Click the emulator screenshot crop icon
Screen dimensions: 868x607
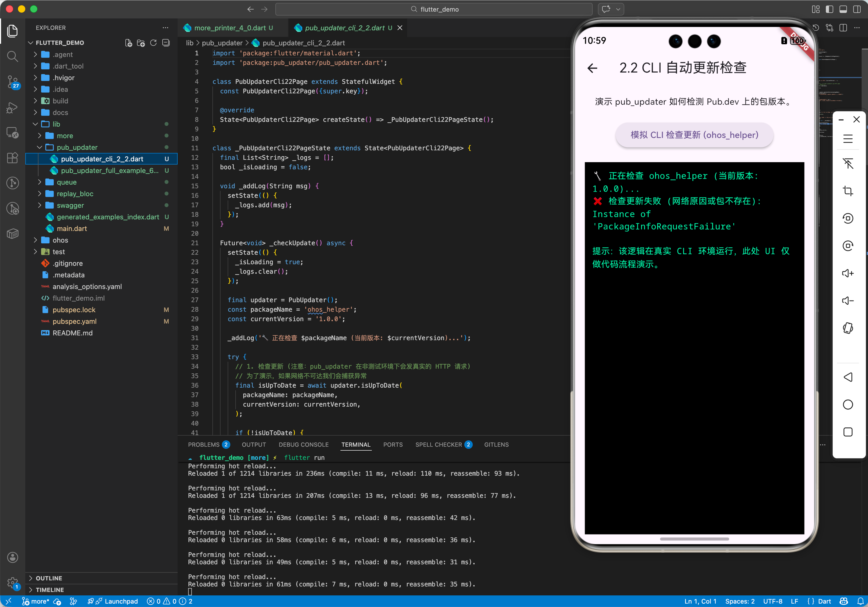[848, 191]
